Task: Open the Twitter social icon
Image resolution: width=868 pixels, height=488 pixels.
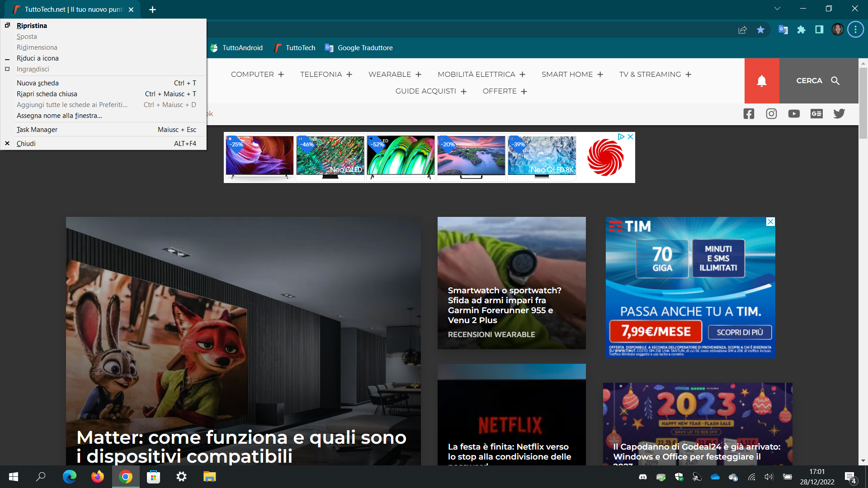Action: [x=839, y=114]
